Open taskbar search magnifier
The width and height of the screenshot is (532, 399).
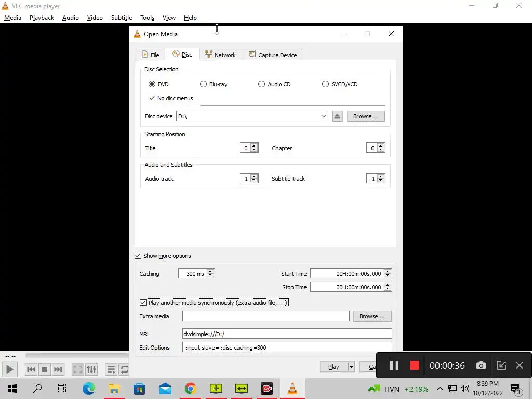pos(37,389)
